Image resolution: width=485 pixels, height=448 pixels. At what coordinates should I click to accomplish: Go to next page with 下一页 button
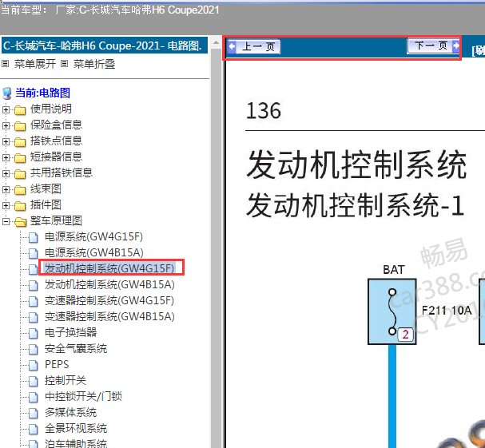[x=433, y=46]
